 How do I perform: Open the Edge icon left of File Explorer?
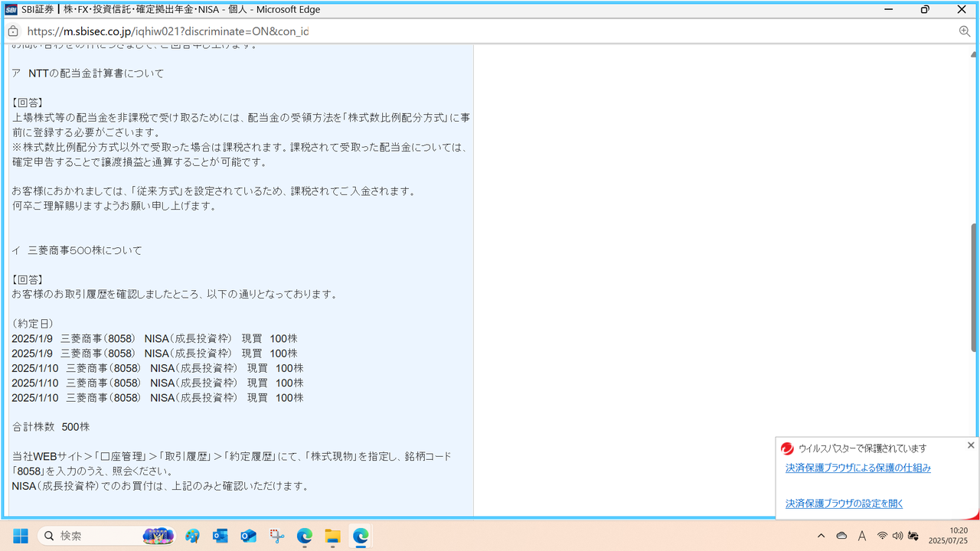click(x=305, y=536)
